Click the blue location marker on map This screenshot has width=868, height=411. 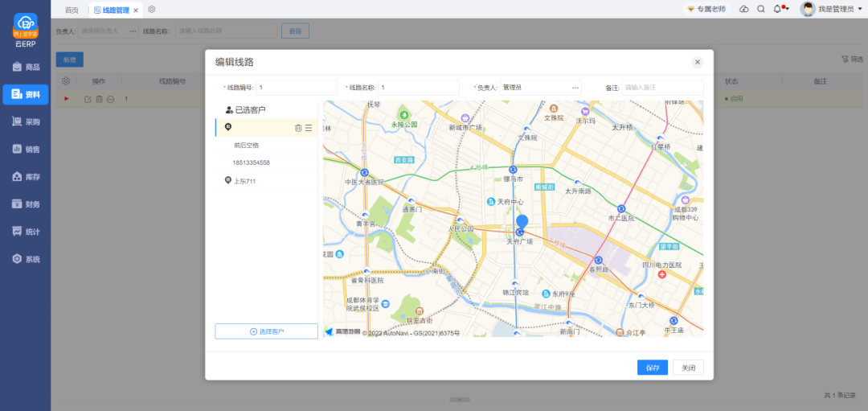pyautogui.click(x=522, y=222)
